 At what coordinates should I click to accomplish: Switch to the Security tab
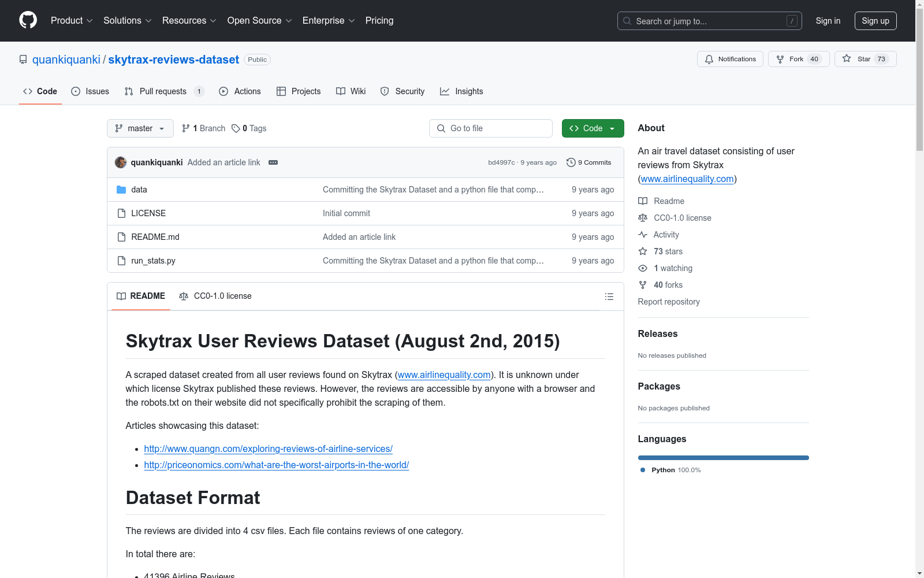(403, 91)
